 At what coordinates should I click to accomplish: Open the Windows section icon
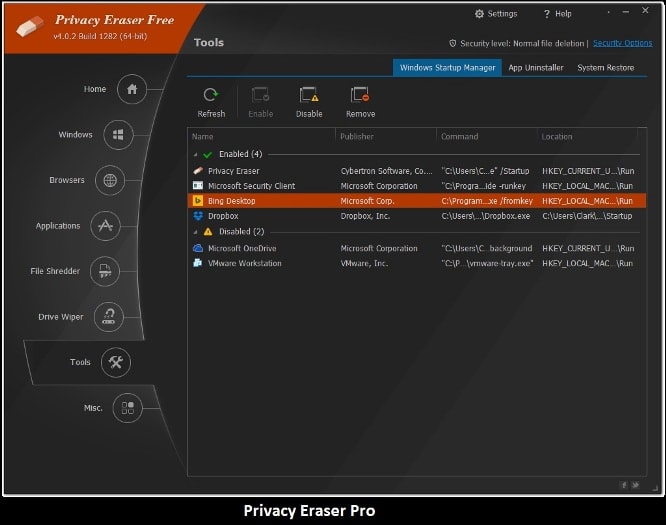(x=118, y=135)
